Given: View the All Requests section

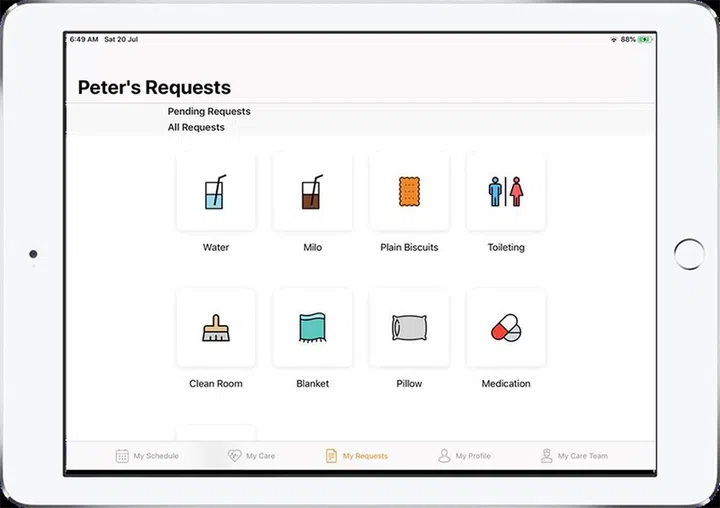Looking at the screenshot, I should coord(196,128).
